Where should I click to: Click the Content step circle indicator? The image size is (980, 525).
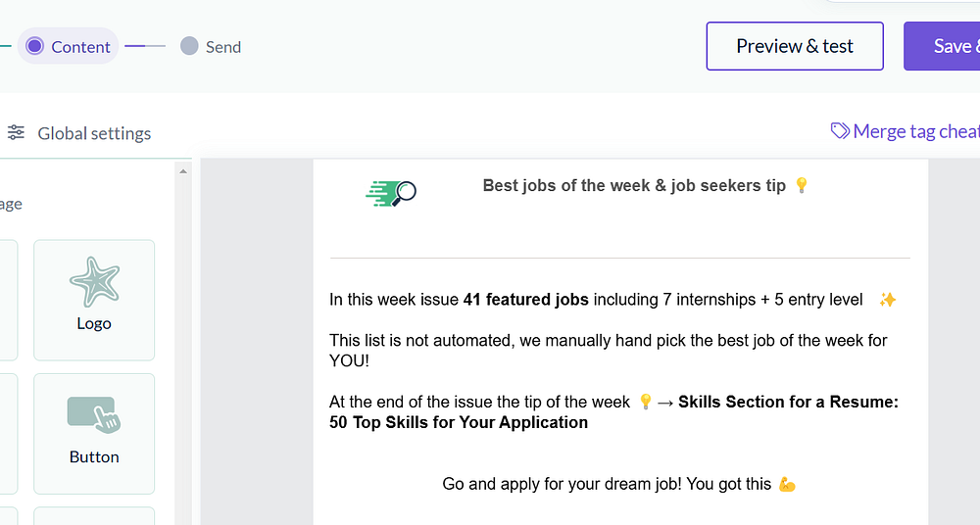pos(35,46)
